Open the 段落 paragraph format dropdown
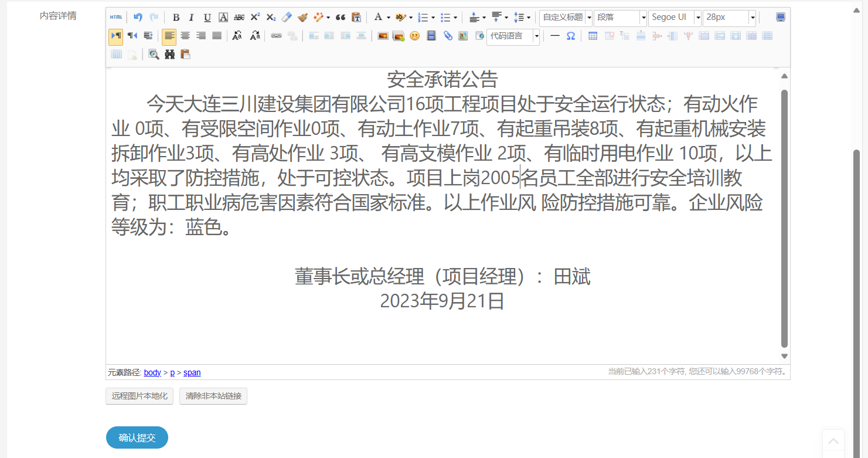The height and width of the screenshot is (458, 868). [620, 18]
